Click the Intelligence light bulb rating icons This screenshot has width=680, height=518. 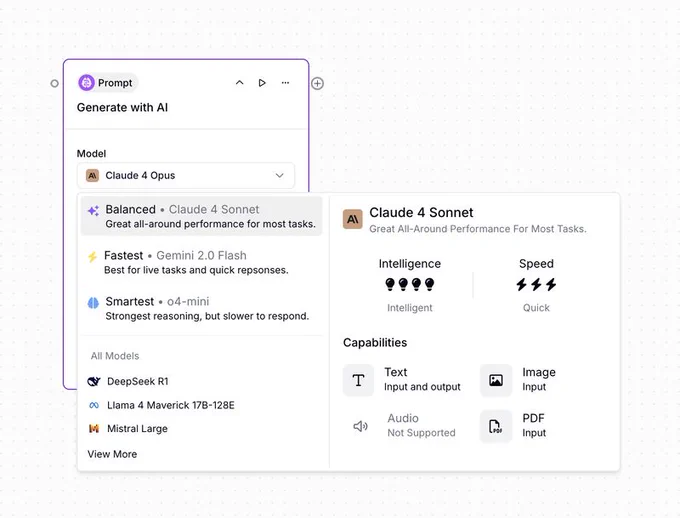point(410,285)
